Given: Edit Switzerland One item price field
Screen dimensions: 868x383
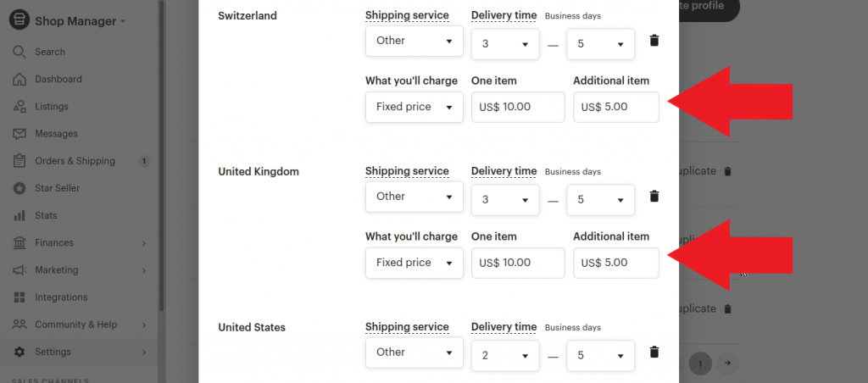Looking at the screenshot, I should 518,108.
